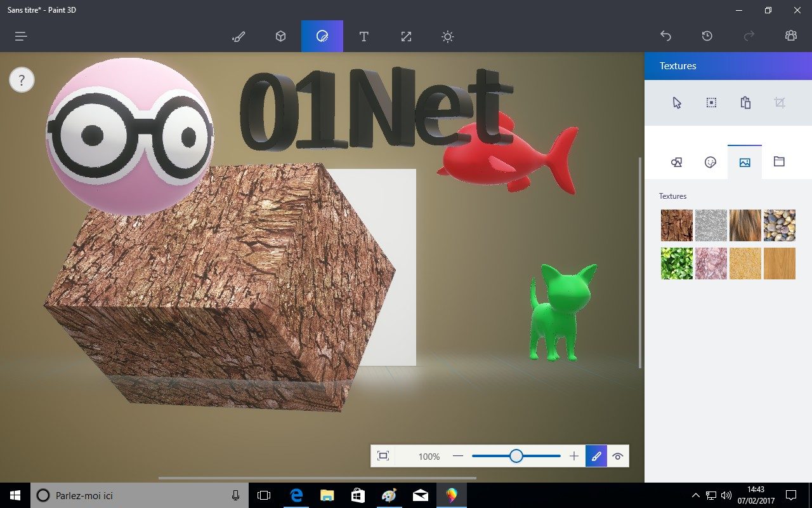
Task: Switch to the Textures image tab
Action: click(745, 163)
